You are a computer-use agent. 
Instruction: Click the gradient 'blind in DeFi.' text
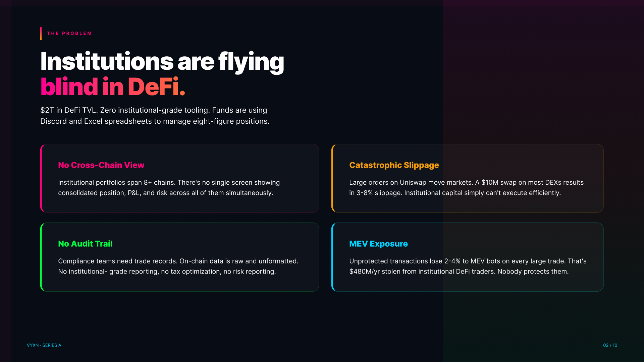[113, 87]
